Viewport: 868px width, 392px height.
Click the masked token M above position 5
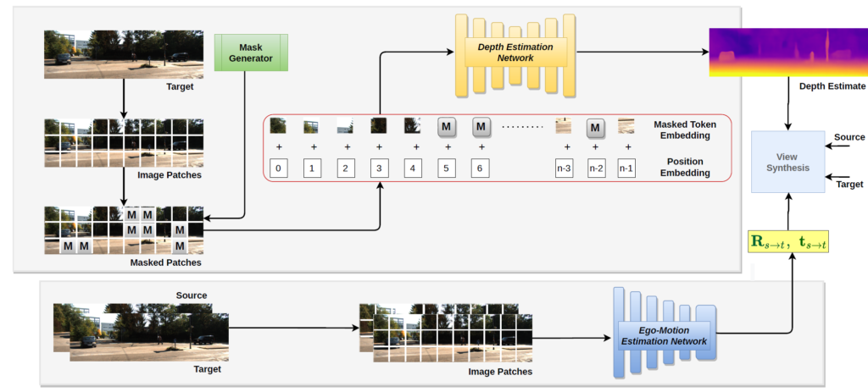tap(448, 128)
